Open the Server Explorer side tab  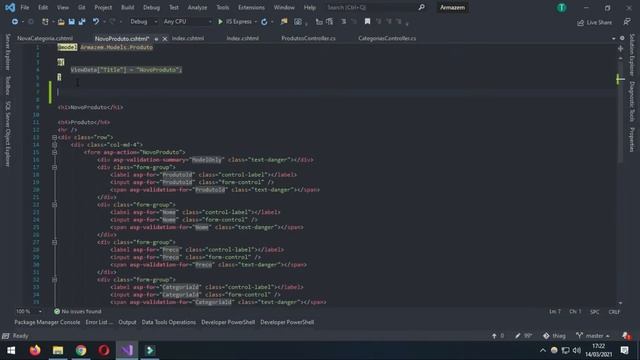pyautogui.click(x=7, y=52)
